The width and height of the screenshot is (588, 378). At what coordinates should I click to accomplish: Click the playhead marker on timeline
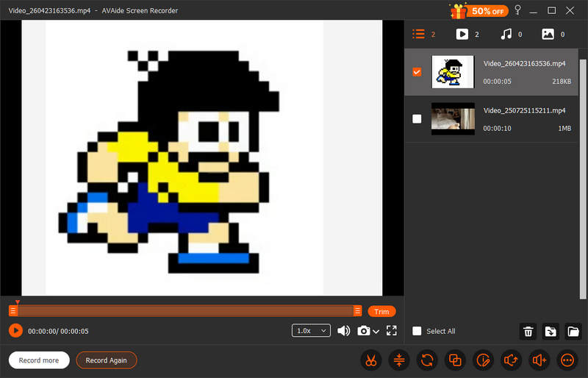[17, 302]
